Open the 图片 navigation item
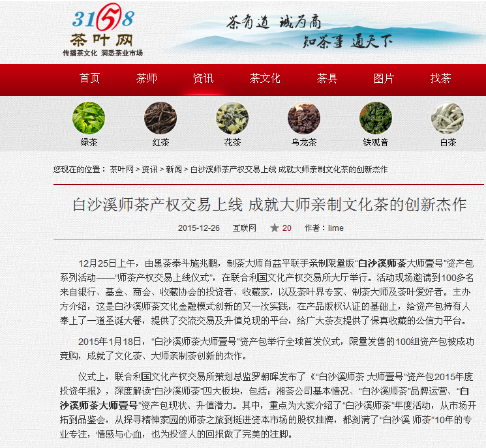Viewport: 486px width, 448px height. [384, 78]
